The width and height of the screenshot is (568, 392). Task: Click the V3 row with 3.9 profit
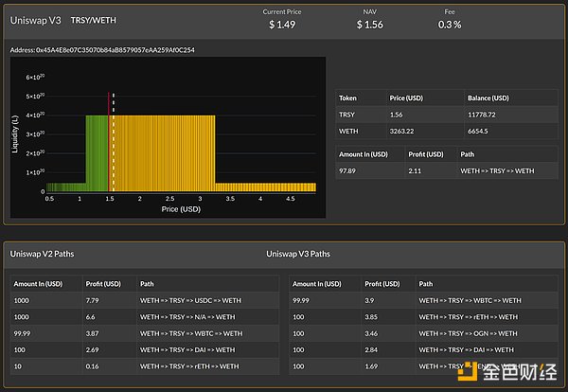click(x=423, y=300)
